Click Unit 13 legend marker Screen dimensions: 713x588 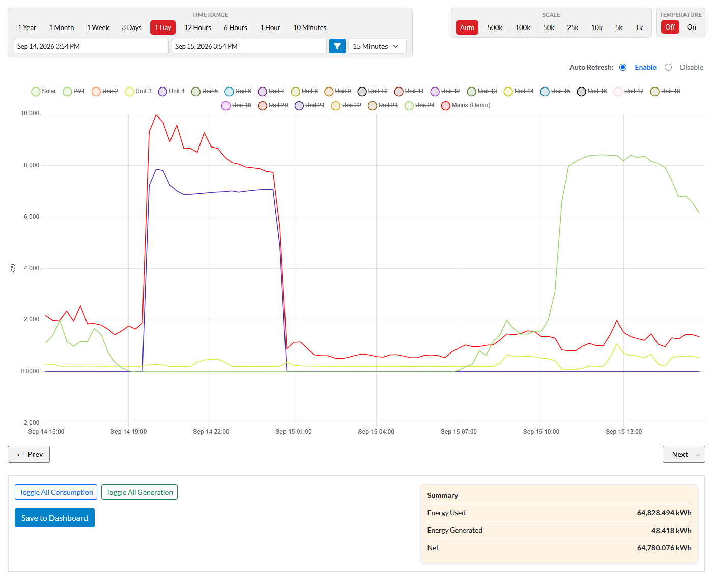[x=472, y=92]
